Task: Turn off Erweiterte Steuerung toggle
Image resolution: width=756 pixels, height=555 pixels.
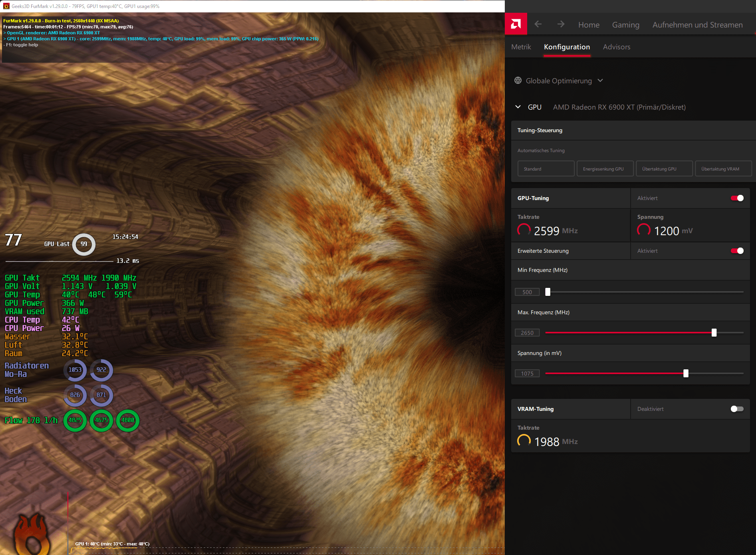Action: click(x=737, y=251)
